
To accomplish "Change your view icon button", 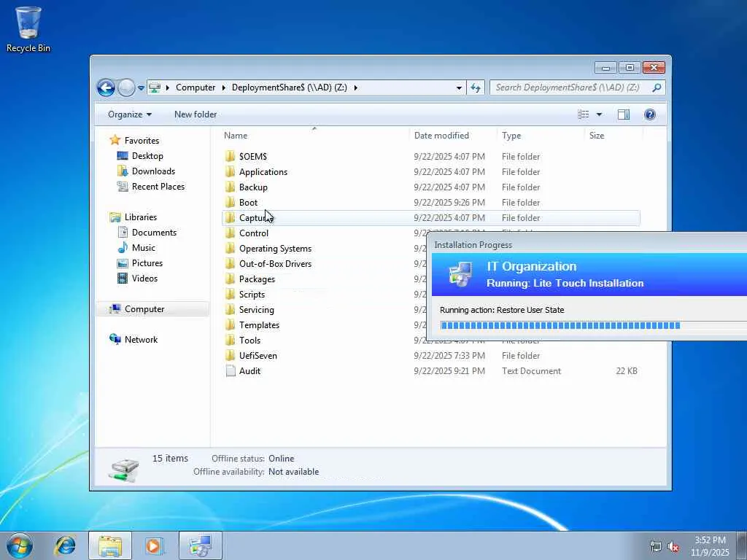I will pos(583,114).
